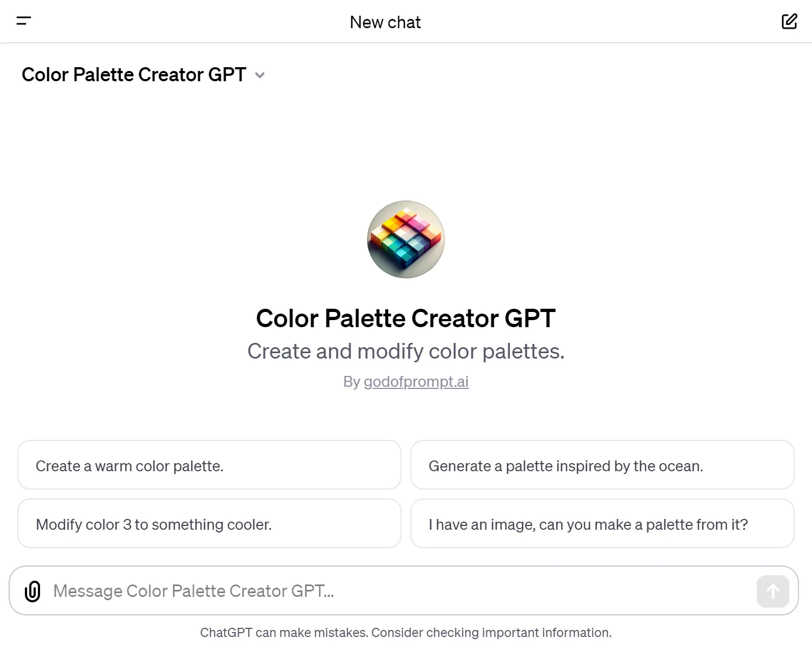Click the Color Palette Creator GPT name heading
Screen dimensions: 812x650
[133, 75]
